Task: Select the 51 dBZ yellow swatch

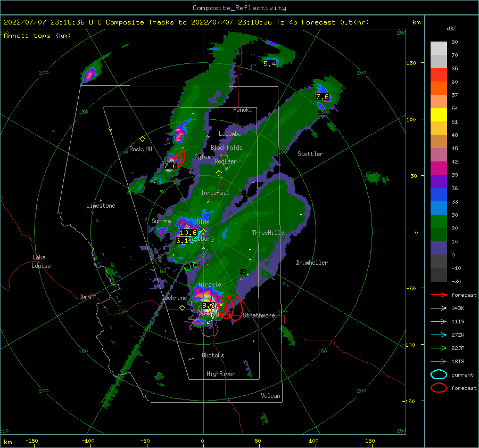Action: pos(439,115)
